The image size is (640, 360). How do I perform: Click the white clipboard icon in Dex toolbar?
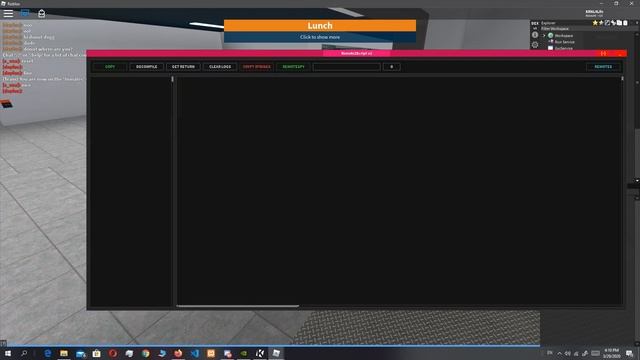tap(625, 23)
